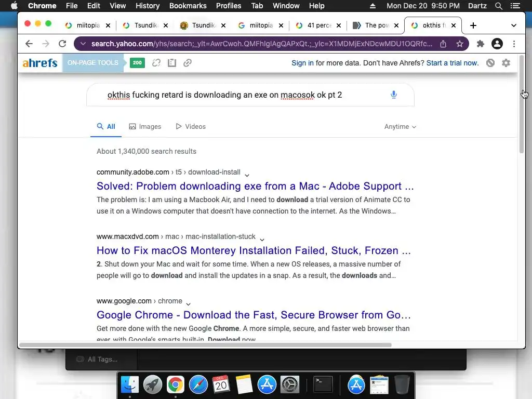Viewport: 532px width, 399px height.
Task: Open Control Center list icon in menu bar
Action: point(515,6)
